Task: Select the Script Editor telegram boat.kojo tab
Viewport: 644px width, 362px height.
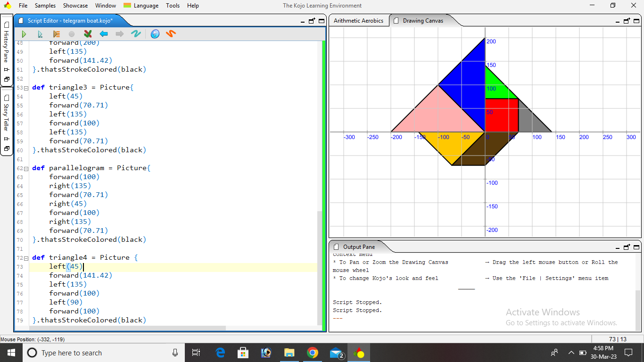Action: coord(70,21)
